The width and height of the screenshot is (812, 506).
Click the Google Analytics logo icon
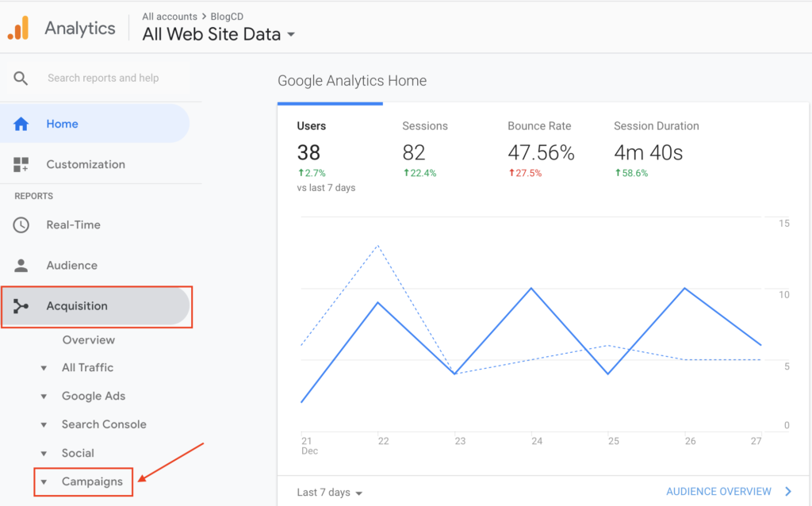point(18,28)
